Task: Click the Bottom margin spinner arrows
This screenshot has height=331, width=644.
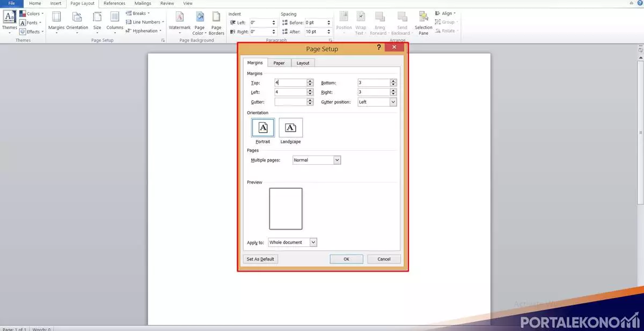Action: tap(393, 83)
